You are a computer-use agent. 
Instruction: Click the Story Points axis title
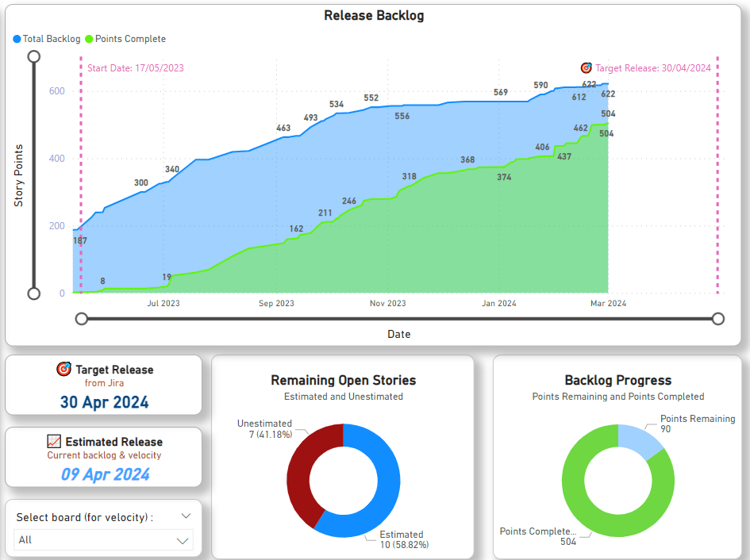point(19,175)
